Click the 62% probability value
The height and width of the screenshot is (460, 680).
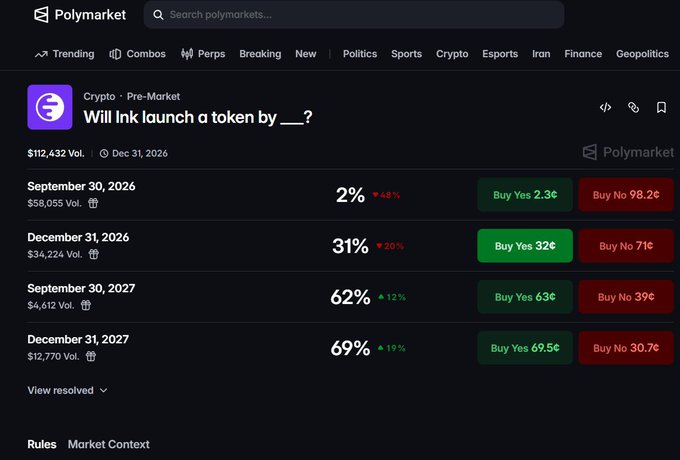(350, 297)
